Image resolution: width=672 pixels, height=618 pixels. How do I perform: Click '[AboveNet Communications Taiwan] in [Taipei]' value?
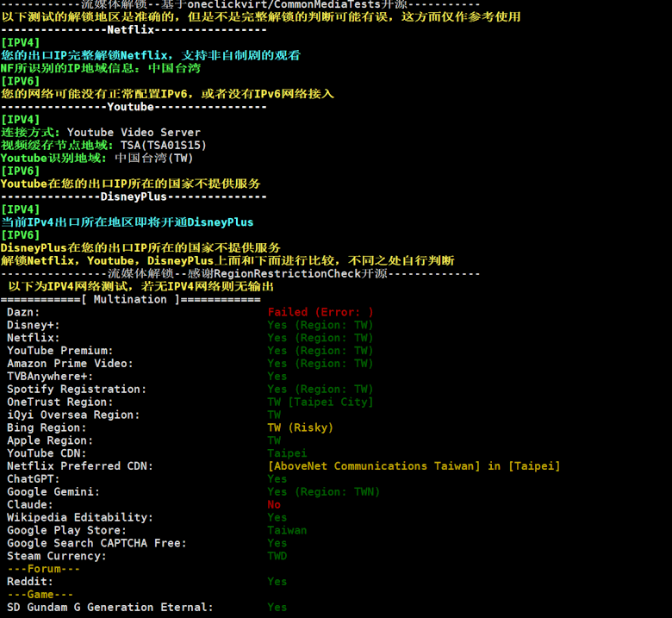[x=414, y=466]
